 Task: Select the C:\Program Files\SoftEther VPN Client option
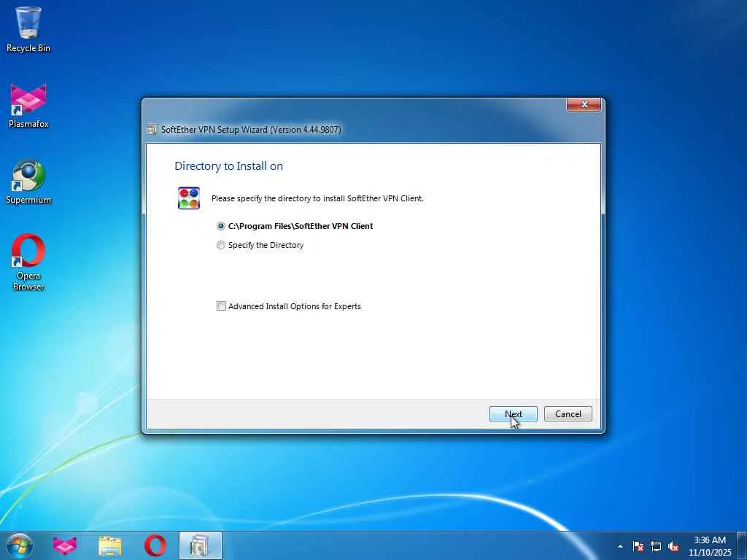pyautogui.click(x=295, y=226)
